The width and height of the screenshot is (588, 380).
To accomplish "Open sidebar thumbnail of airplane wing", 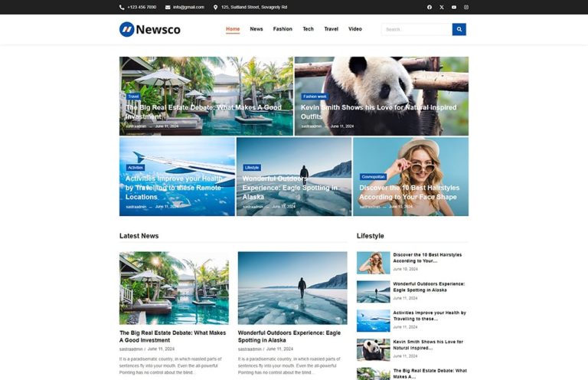I will click(373, 321).
